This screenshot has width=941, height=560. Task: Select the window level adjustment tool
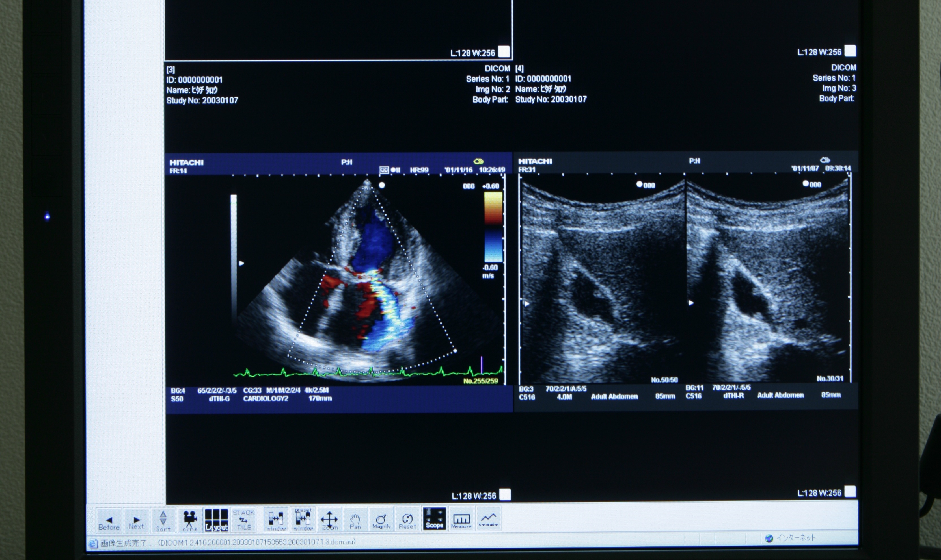pos(276,520)
